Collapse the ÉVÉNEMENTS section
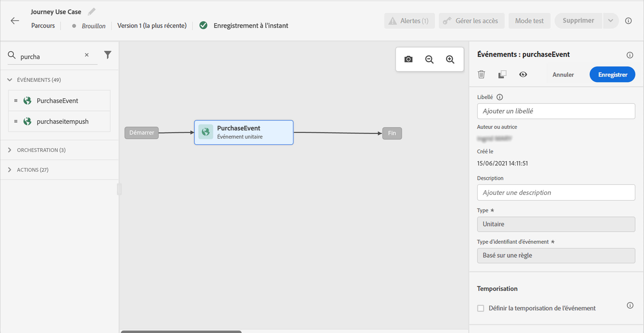This screenshot has height=333, width=644. [10, 80]
